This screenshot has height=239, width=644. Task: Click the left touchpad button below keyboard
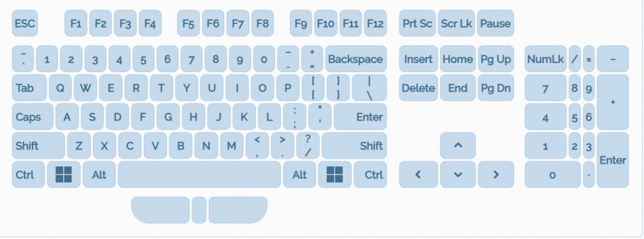click(160, 209)
